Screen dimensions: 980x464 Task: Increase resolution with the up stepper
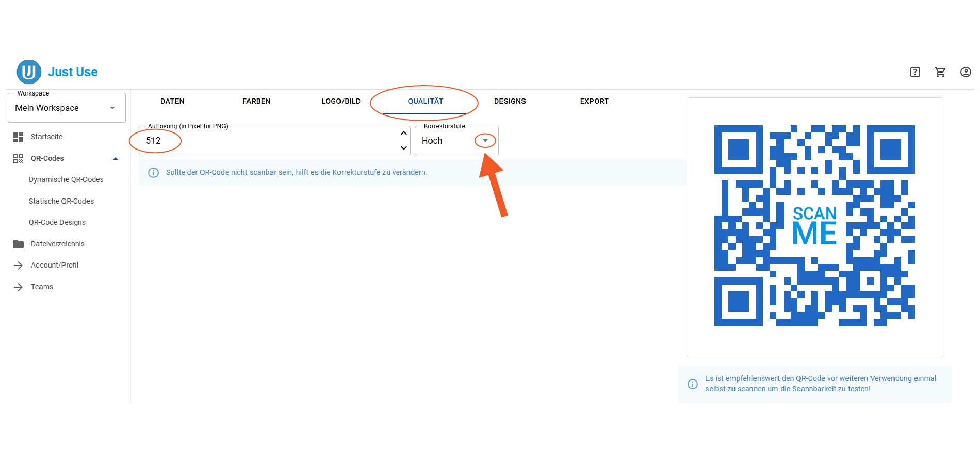[404, 133]
